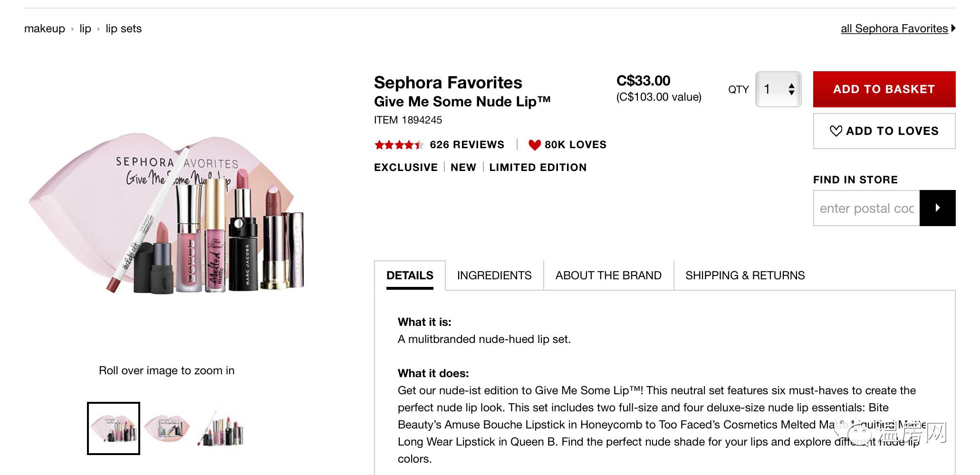
Task: Switch to the Ingredients tab
Action: pyautogui.click(x=494, y=275)
